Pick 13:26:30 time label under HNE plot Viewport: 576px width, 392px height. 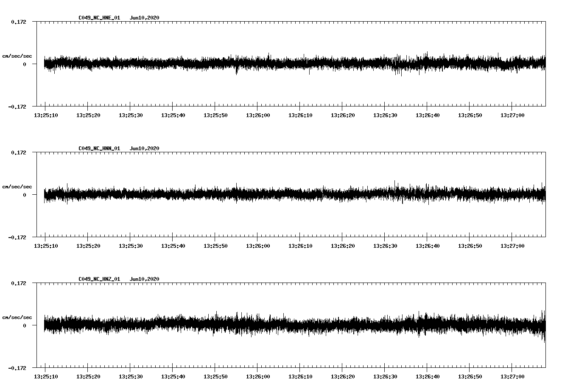click(385, 115)
